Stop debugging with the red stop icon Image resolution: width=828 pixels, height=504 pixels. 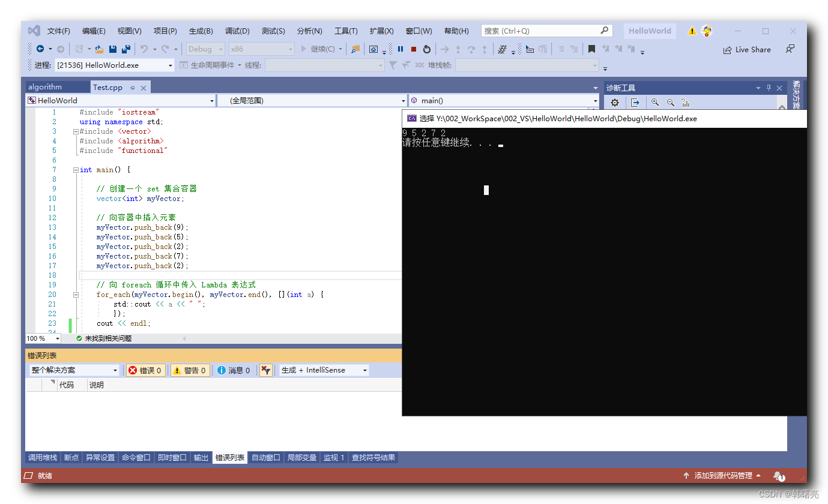pyautogui.click(x=413, y=49)
